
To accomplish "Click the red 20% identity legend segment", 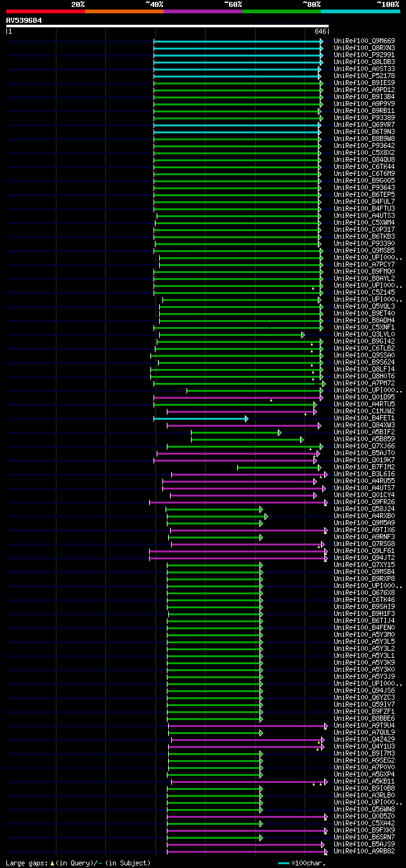I will coord(46,11).
